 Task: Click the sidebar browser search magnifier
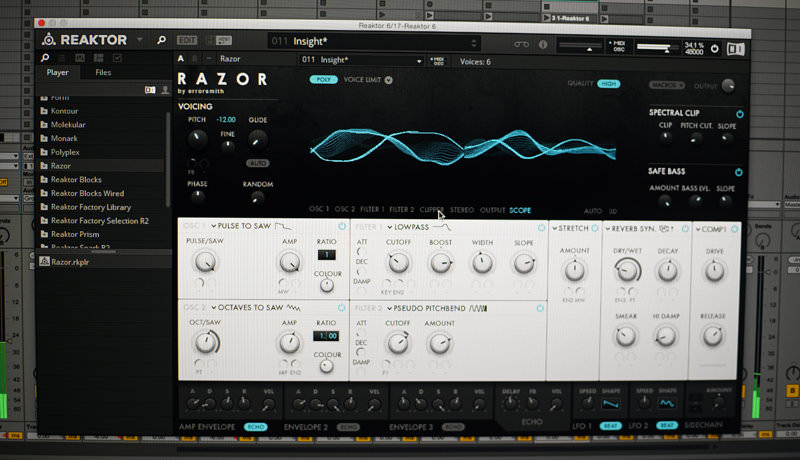(x=45, y=58)
